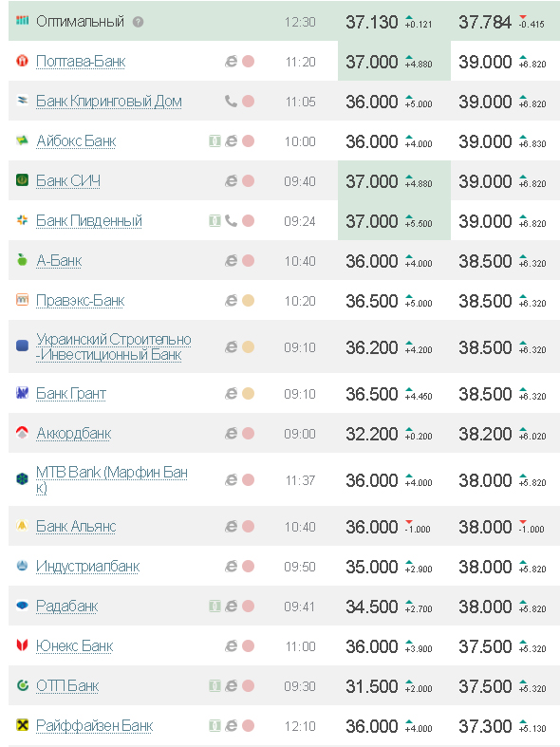Screen dimensions: 560x747
Task: Click the online icon in Айбокс Банк row
Action: coord(231,141)
